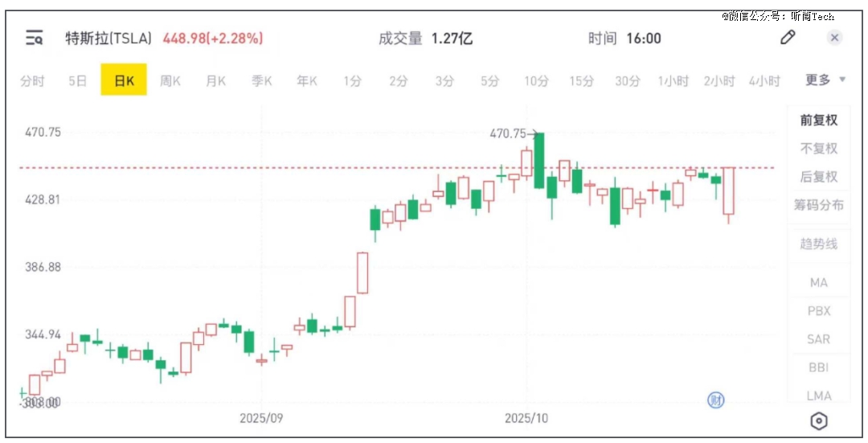
Task: Switch to 不复权 adjustment mode
Action: 818,149
